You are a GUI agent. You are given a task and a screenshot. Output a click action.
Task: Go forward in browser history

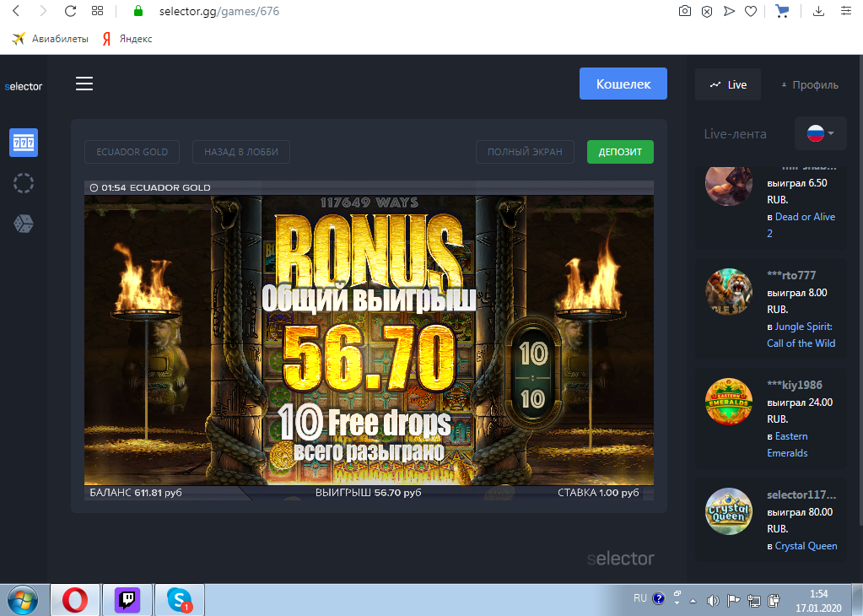43,11
